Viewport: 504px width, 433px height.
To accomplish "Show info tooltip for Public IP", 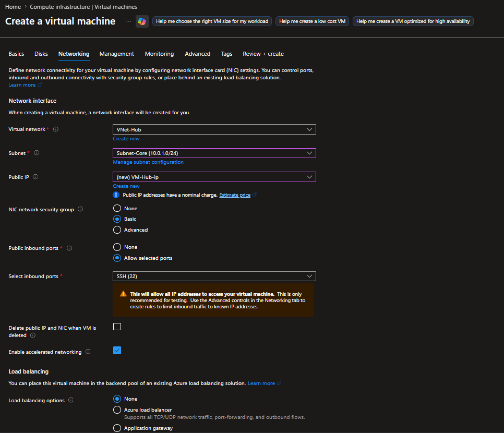I will coord(35,177).
